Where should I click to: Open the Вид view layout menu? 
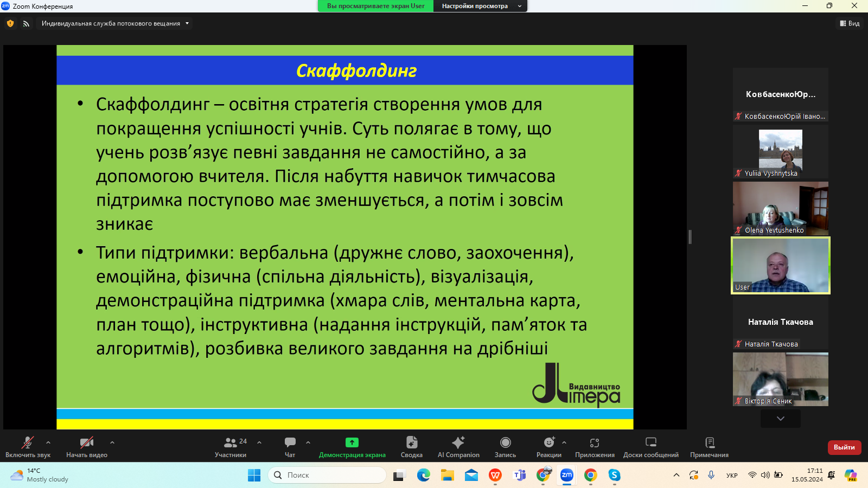click(x=850, y=23)
